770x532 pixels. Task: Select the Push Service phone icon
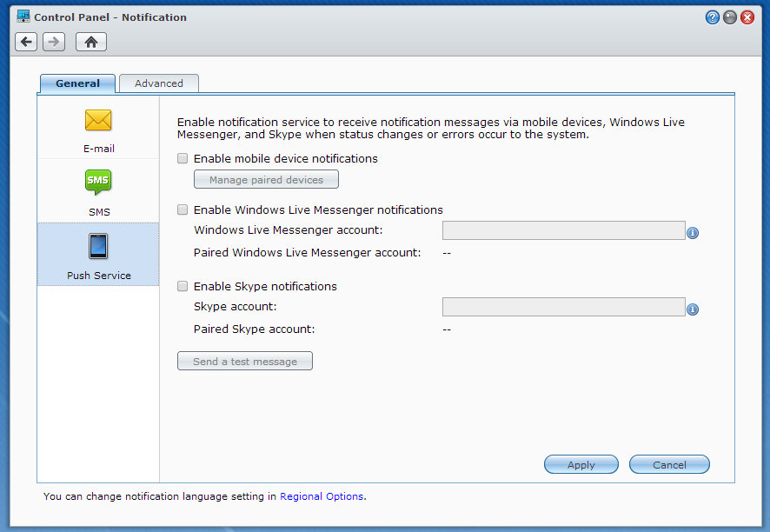click(98, 246)
